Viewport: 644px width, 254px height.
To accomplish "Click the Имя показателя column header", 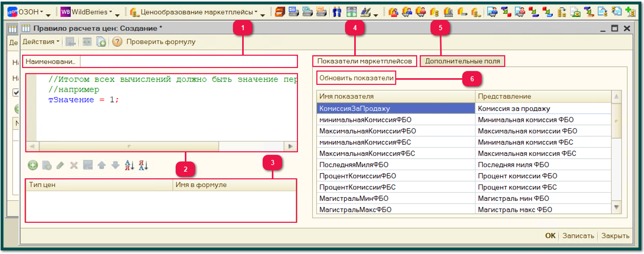I will pos(396,96).
